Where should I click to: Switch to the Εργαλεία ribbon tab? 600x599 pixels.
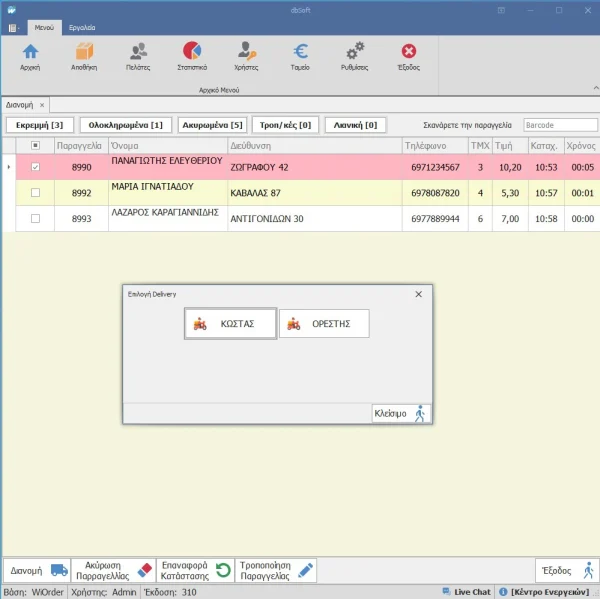(82, 28)
